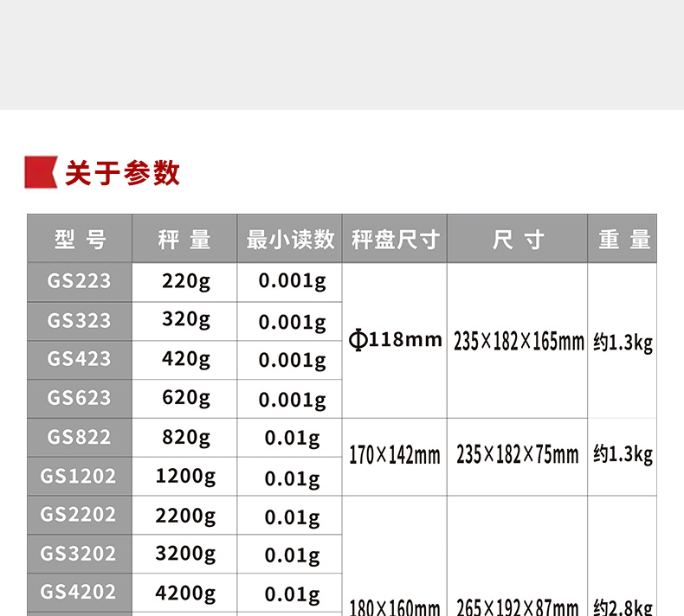Click the 尺寸 column header
This screenshot has width=684, height=616.
pyautogui.click(x=518, y=239)
